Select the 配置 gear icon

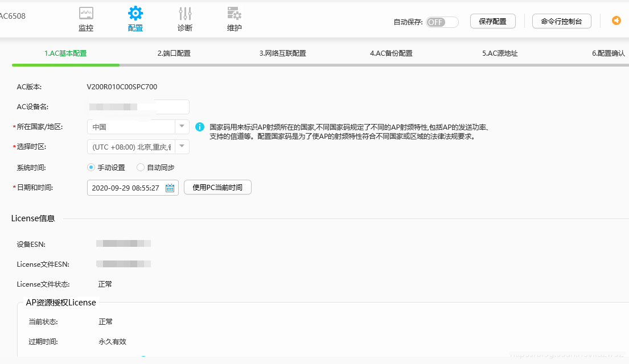[135, 13]
